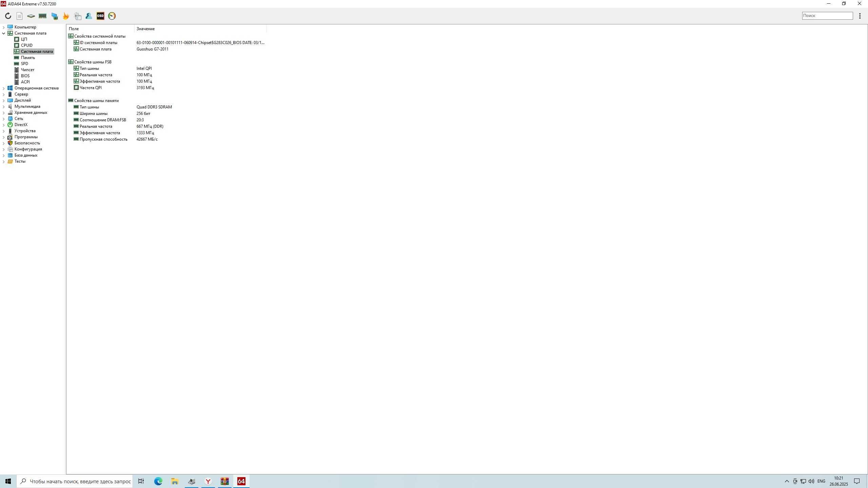Launch the flame stability test icon

pos(66,16)
